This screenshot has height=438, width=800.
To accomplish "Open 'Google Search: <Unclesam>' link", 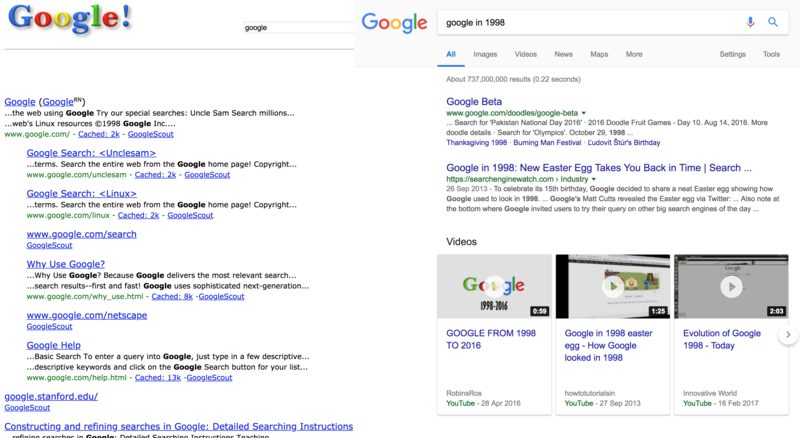I will tap(91, 153).
